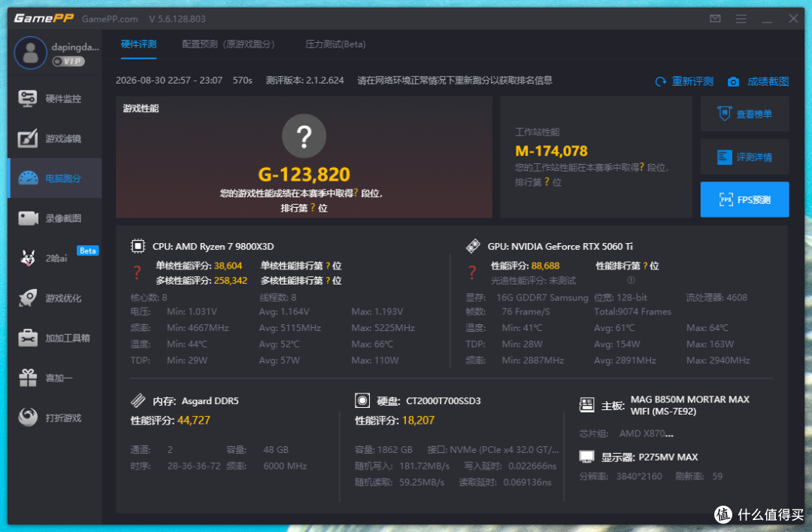The image size is (812, 532).
Task: Click 测评版本: 2.1.2.624 text
Action: 304,80
